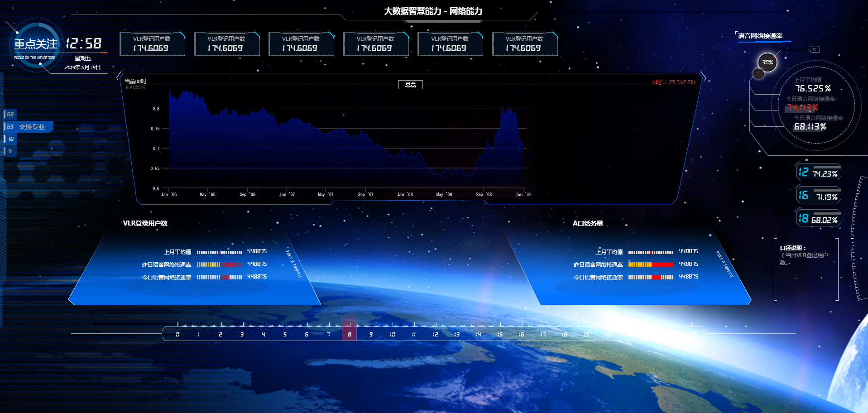868x413 pixels.
Task: Click the May '06 label on chart axis
Action: (x=207, y=195)
